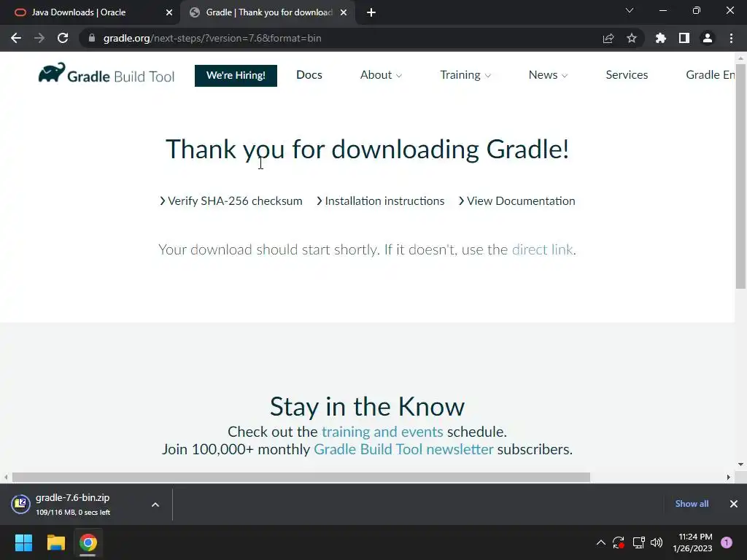Click the We're Hiring! button

(x=236, y=76)
